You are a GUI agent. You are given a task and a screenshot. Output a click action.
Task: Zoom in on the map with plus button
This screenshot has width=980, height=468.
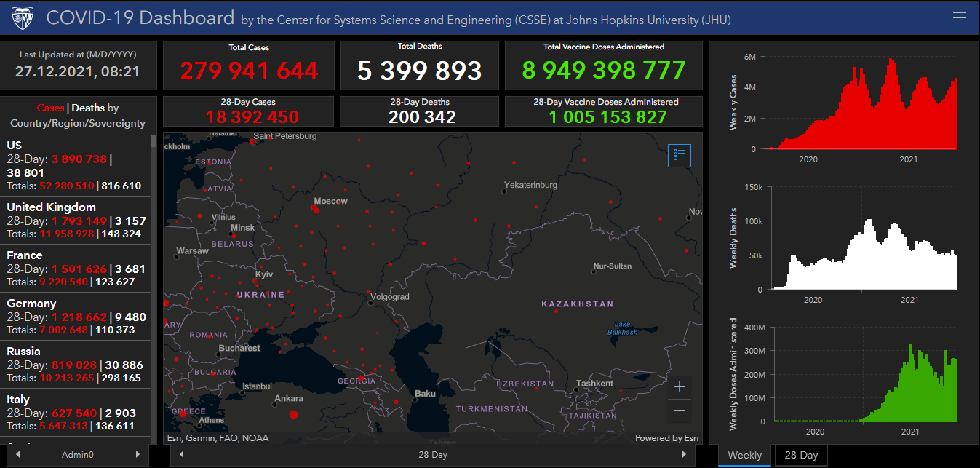(x=680, y=387)
